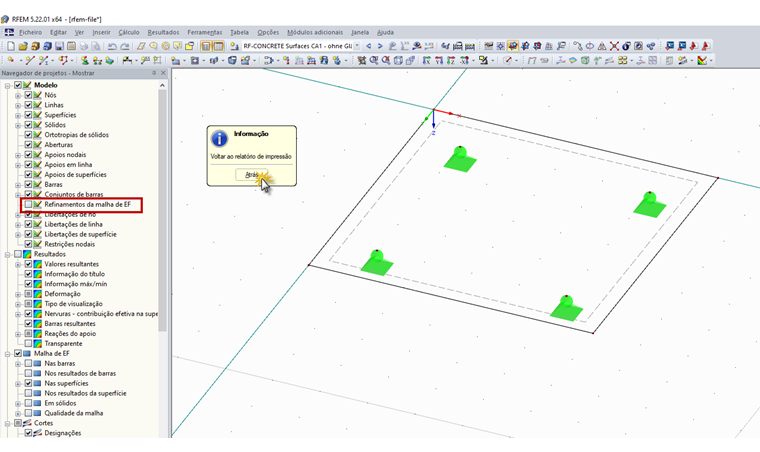Open the RF-CONCRETE Surfaces CA1 dropdown
Viewport: 760px width, 452px height.
pyautogui.click(x=357, y=46)
